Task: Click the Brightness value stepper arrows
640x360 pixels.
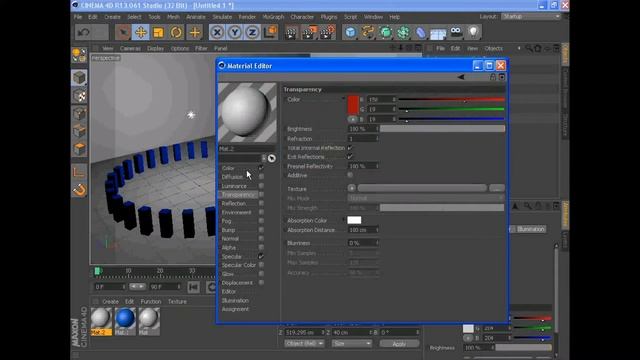Action: (x=377, y=129)
